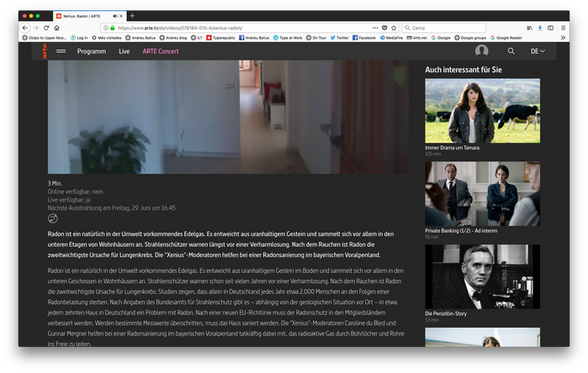Open the ILT bookmark
This screenshot has width=588, height=373.
click(x=197, y=38)
